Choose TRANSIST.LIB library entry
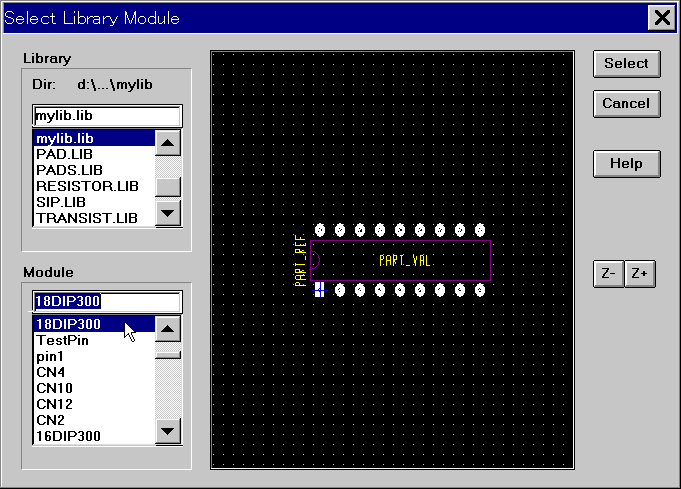The width and height of the screenshot is (681, 489). (94, 218)
